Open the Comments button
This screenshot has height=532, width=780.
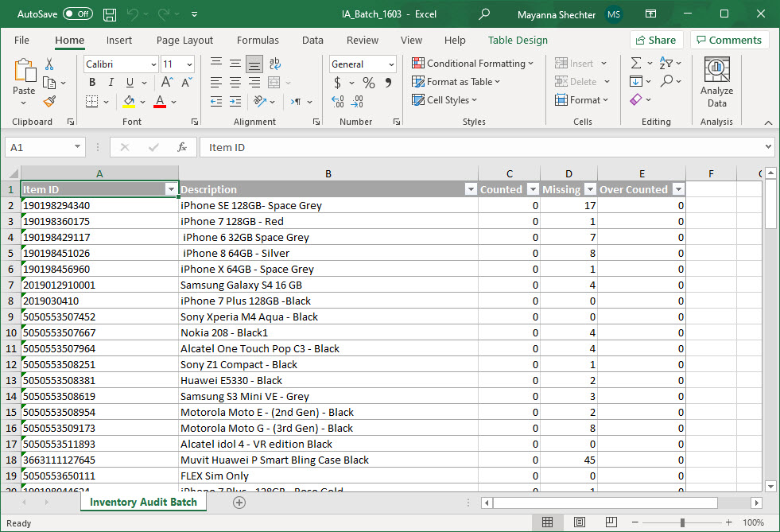tap(729, 41)
